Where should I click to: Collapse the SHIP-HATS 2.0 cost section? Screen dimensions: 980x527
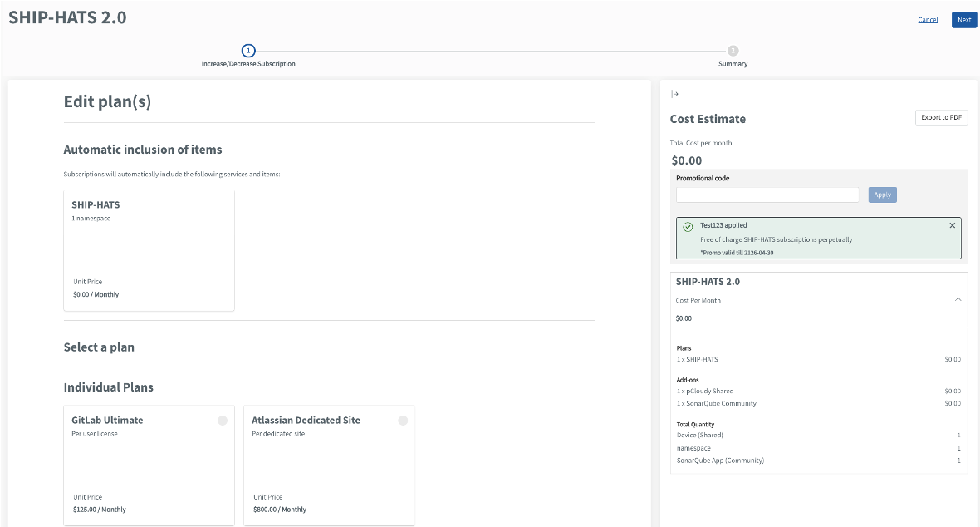(x=958, y=300)
